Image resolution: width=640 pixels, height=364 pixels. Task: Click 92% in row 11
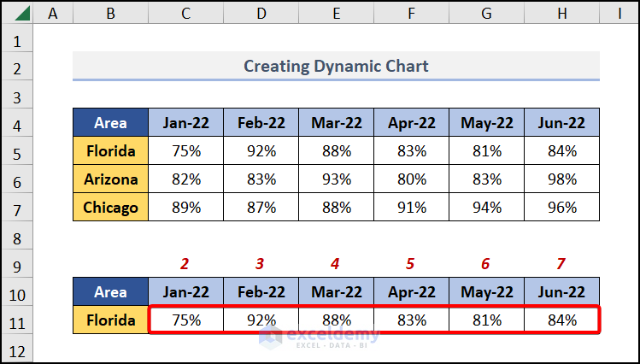[261, 320]
